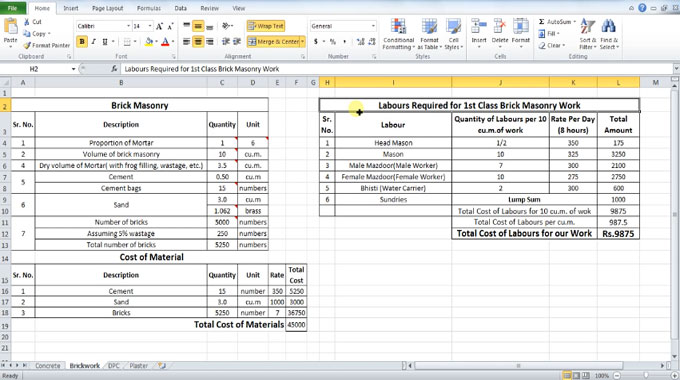Apply the Comma Style format
This screenshot has height=380, width=680.
tap(344, 42)
